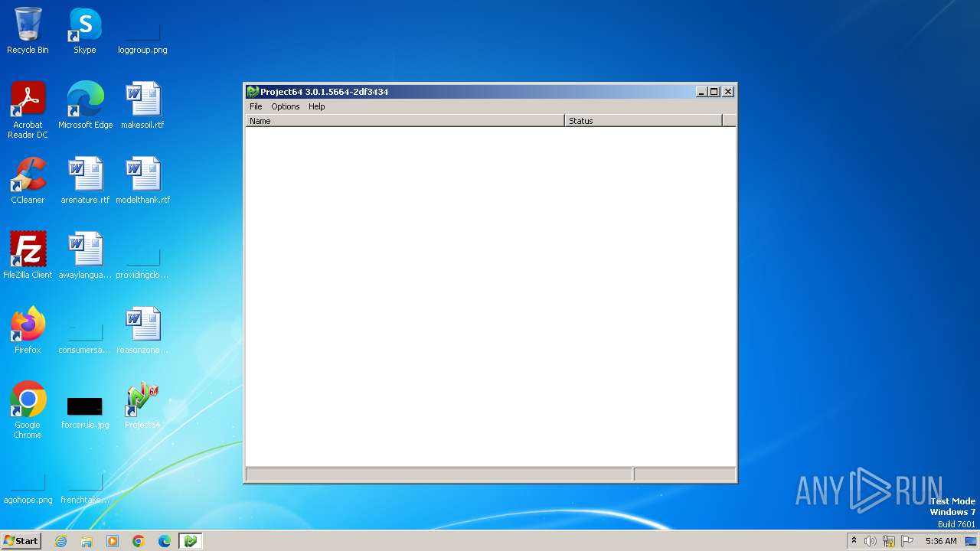Show hidden system tray icons
This screenshot has height=551, width=980.
(x=854, y=541)
